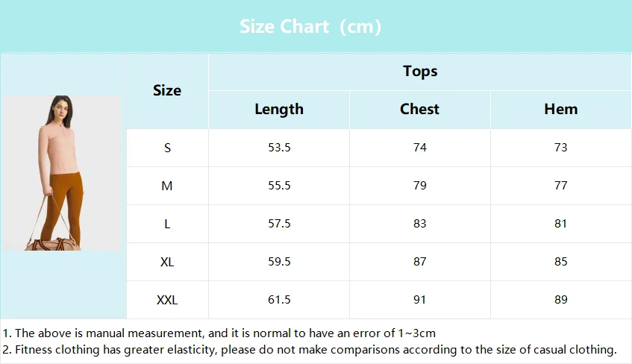632x364 pixels.
Task: Click the 53.5 length value
Action: 279,148
